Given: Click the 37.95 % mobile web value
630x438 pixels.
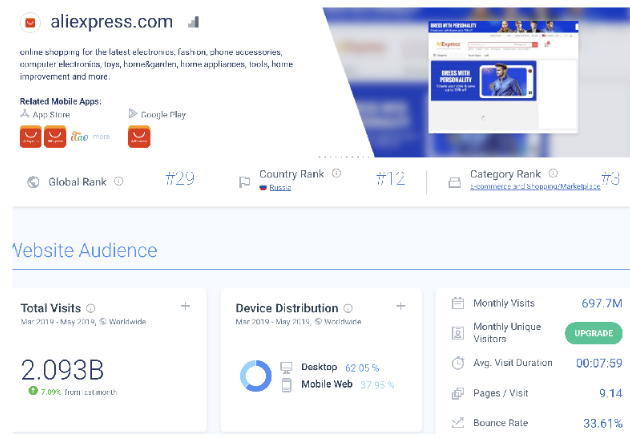Looking at the screenshot, I should (x=377, y=385).
